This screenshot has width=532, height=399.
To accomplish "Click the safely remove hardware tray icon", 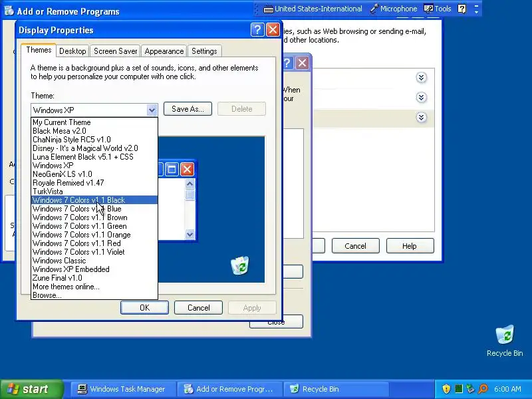I will (x=470, y=389).
